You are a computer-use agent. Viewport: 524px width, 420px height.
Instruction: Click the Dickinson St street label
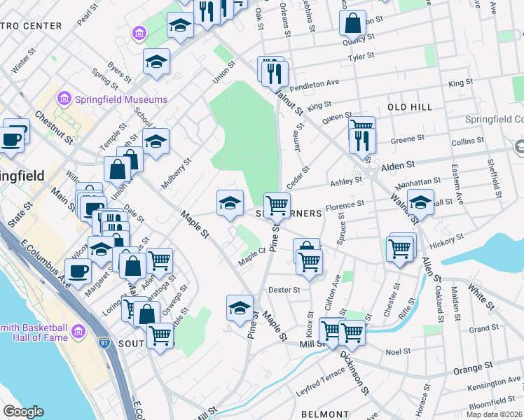[x=354, y=372]
